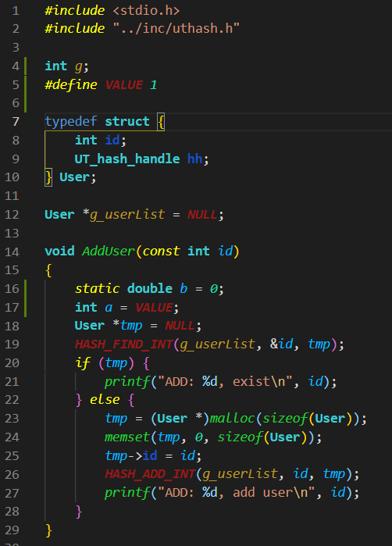The image size is (392, 546).
Task: Click the closing brace on line 29
Action: point(48,530)
